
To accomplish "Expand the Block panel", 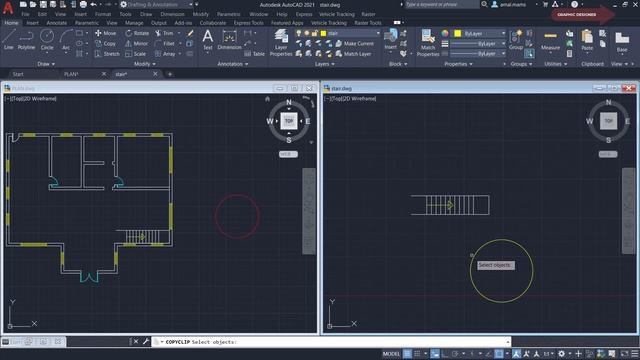I will click(398, 64).
